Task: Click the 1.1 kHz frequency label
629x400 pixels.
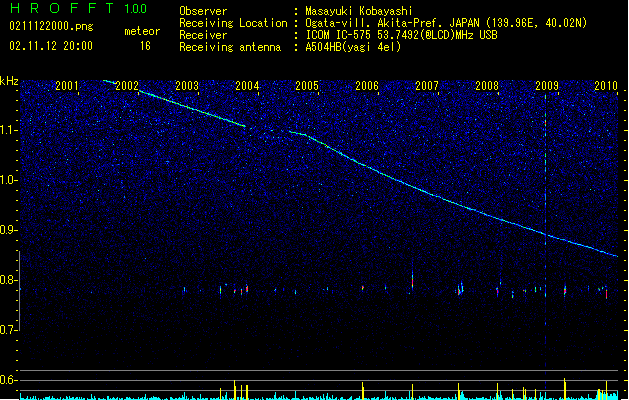Action: tap(9, 130)
